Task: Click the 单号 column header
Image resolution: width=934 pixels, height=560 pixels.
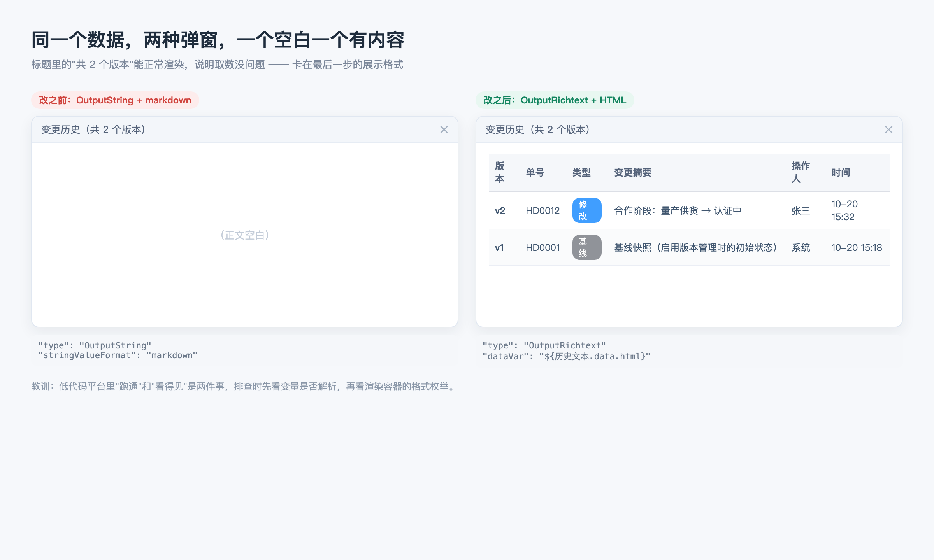Action: coord(535,172)
